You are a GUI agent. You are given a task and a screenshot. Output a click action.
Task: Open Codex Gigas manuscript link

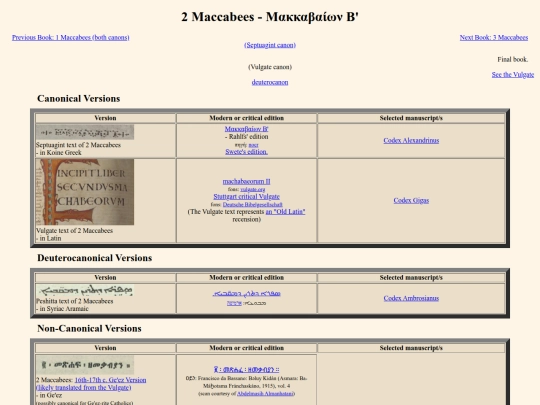pos(411,200)
